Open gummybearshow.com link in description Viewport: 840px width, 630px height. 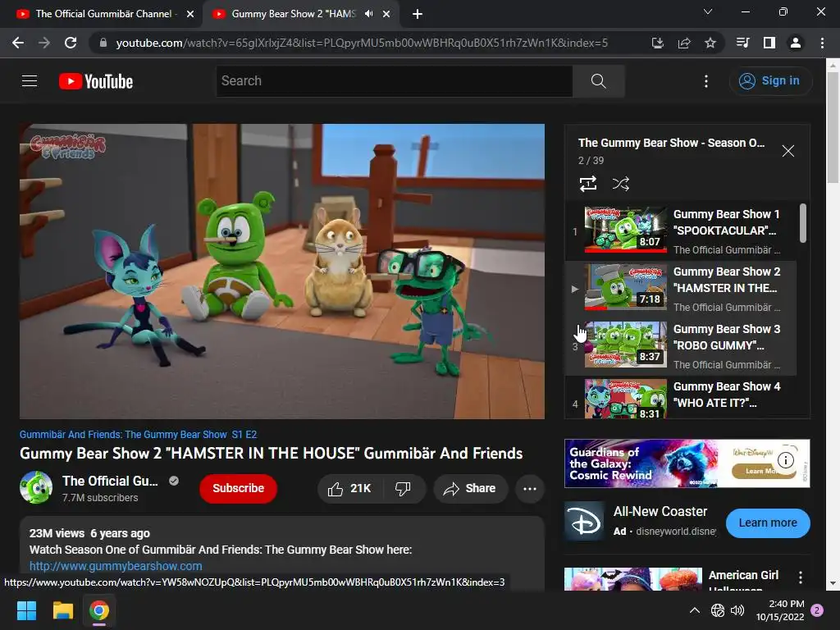tap(116, 566)
